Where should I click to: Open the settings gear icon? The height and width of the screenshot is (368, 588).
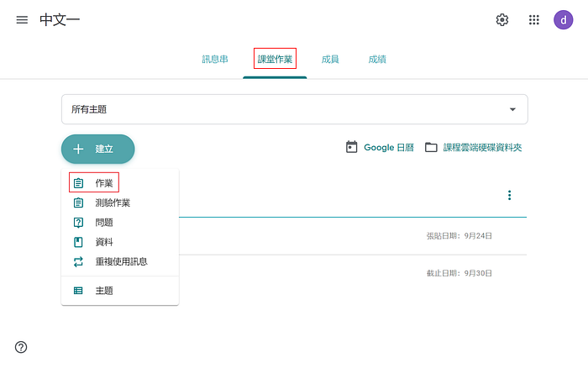502,20
